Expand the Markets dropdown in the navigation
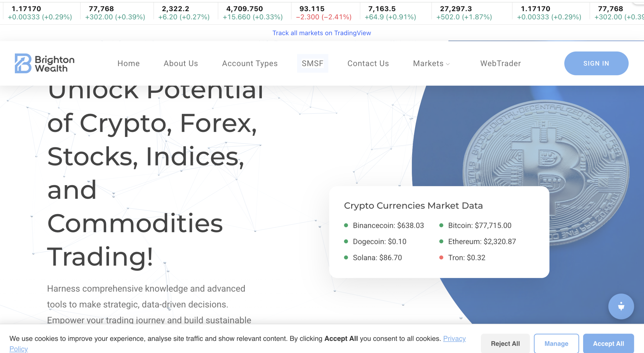 click(x=431, y=63)
